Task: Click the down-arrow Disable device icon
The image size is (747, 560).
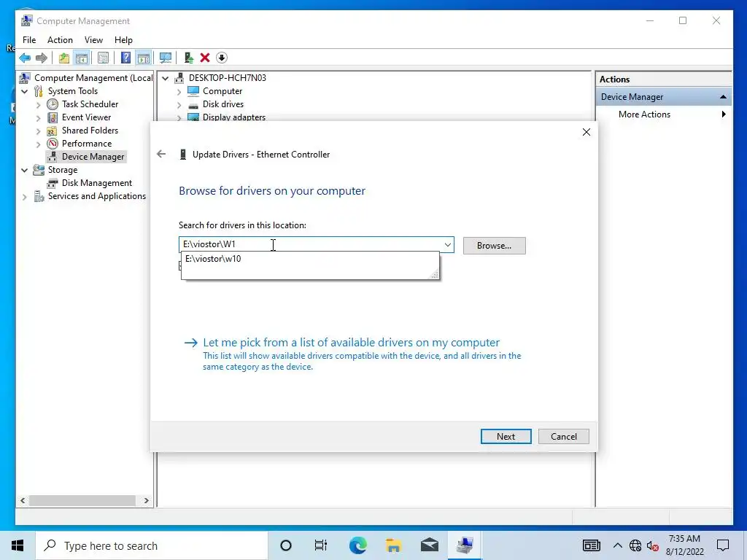Action: coord(222,58)
